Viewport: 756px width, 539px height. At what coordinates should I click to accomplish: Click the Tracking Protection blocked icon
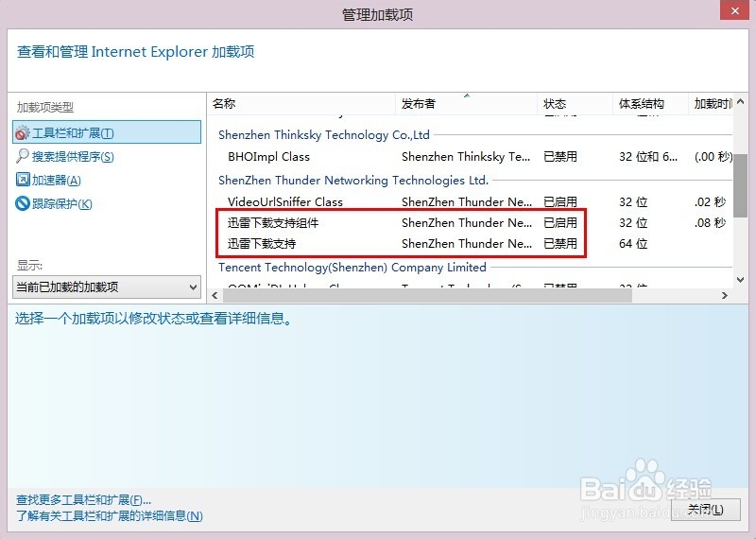(x=22, y=203)
